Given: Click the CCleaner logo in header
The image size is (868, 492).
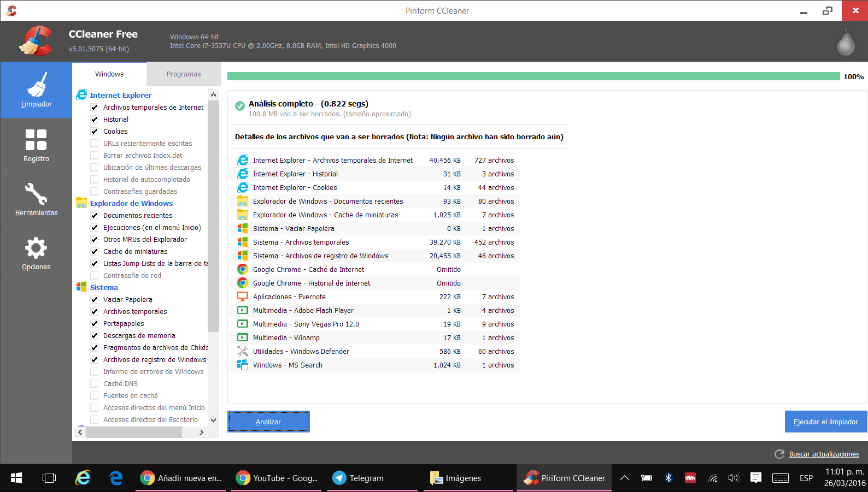Looking at the screenshot, I should pos(36,41).
